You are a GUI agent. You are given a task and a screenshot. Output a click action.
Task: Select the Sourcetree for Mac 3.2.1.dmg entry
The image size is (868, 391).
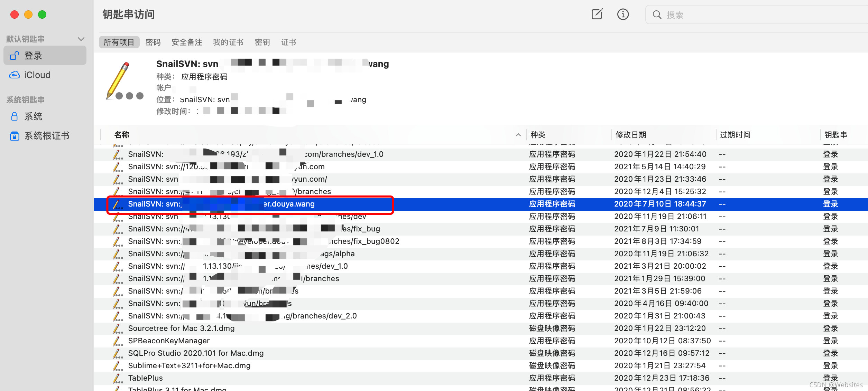click(181, 328)
